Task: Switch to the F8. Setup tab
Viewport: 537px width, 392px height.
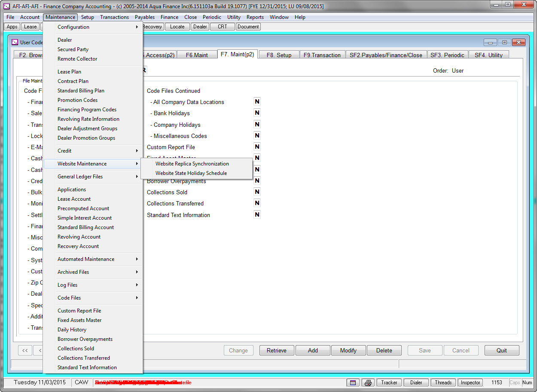Action: pos(279,55)
